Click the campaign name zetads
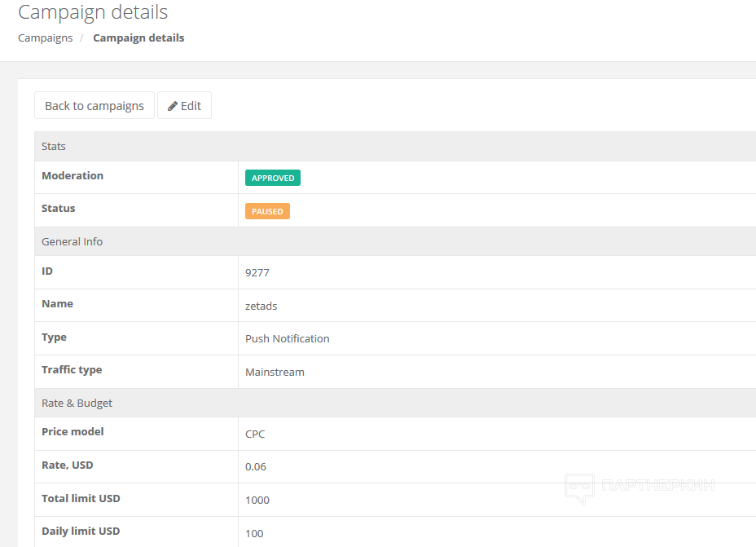Viewport: 756px width, 547px height. point(262,306)
